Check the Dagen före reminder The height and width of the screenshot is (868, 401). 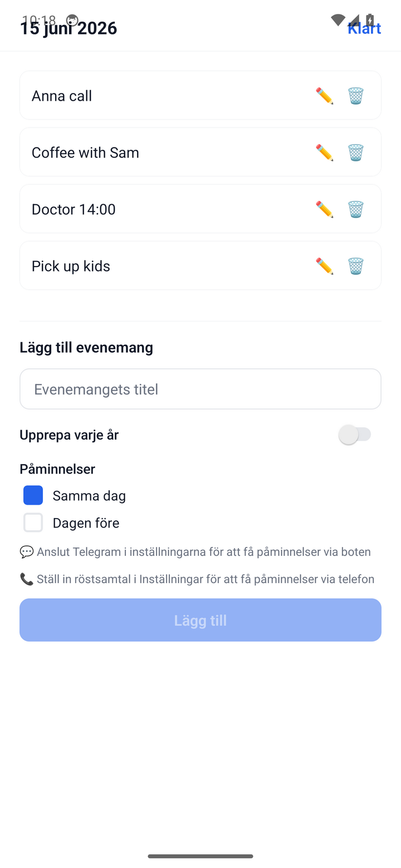pyautogui.click(x=33, y=522)
